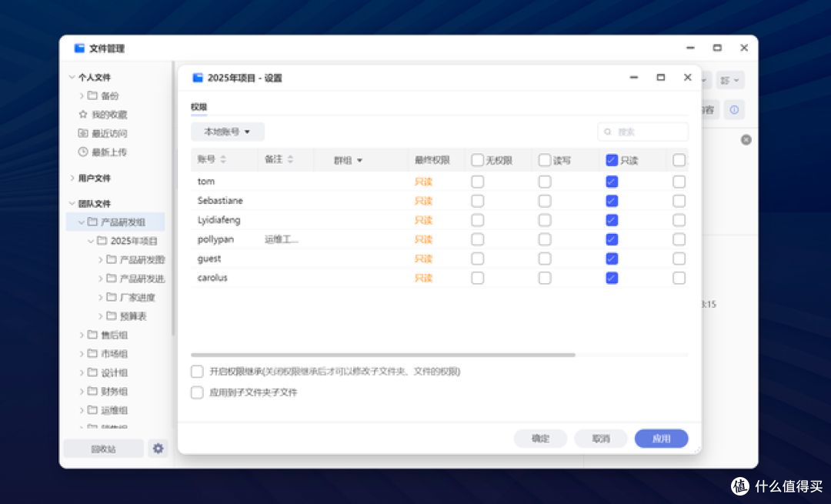Sort by 账号 column arrows
This screenshot has width=831, height=504.
click(x=223, y=159)
